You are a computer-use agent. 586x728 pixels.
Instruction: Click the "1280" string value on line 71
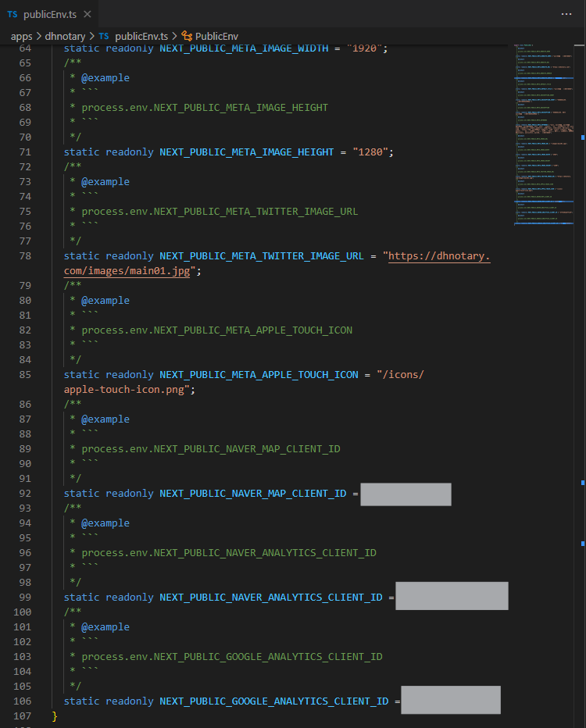pos(369,152)
